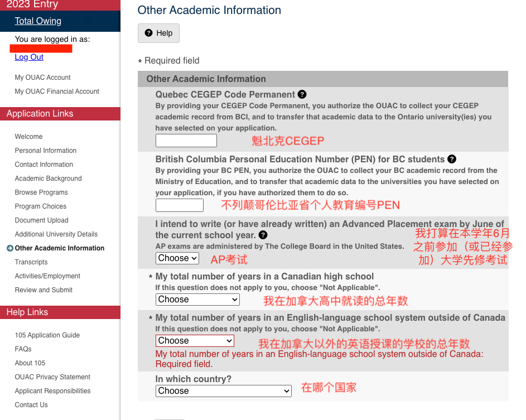Open the 'In which country?' dropdown
Screen dimensions: 526x420
click(224, 390)
